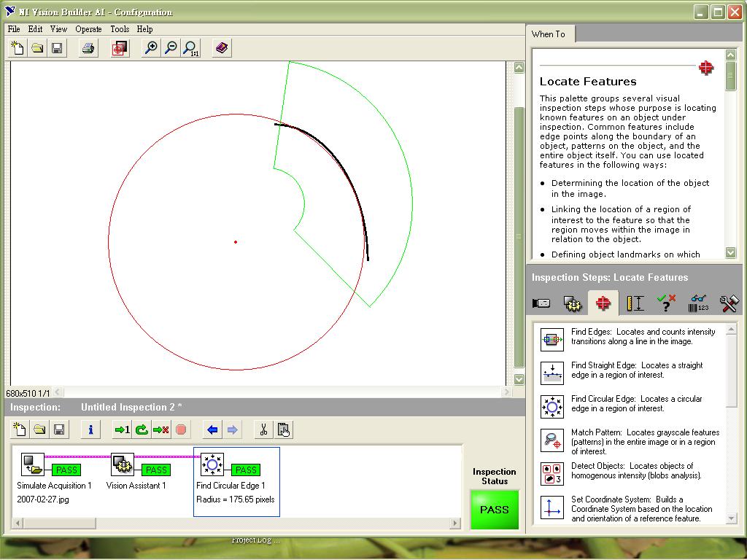Add a Find Circular Edge step from palette
Screen dimensions: 747x560
[552, 407]
